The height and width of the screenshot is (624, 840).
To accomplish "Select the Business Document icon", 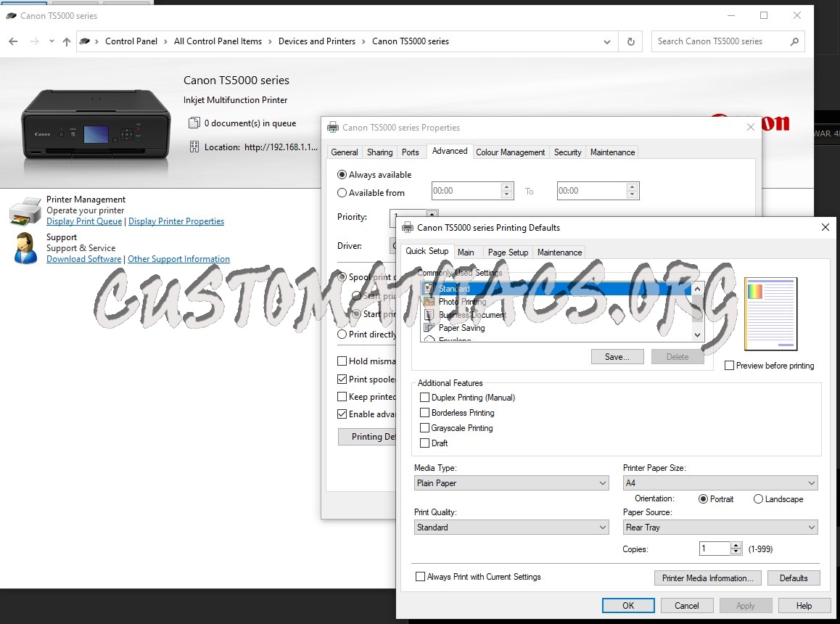I will (x=429, y=315).
